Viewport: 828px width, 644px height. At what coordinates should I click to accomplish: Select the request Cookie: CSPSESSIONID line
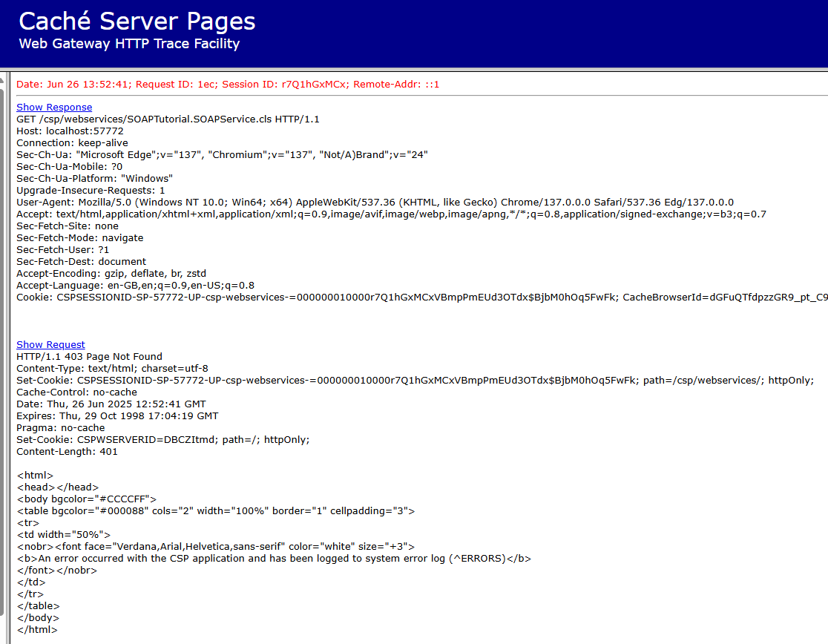422,298
